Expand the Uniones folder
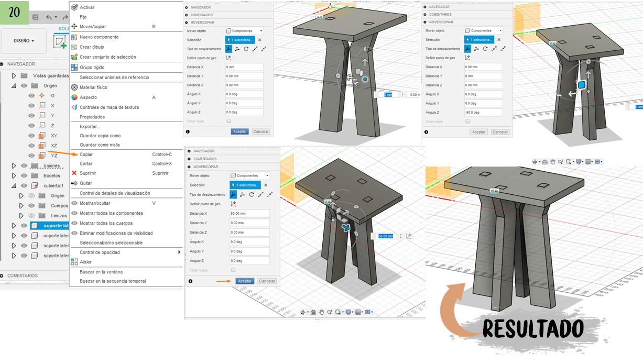 (x=14, y=166)
